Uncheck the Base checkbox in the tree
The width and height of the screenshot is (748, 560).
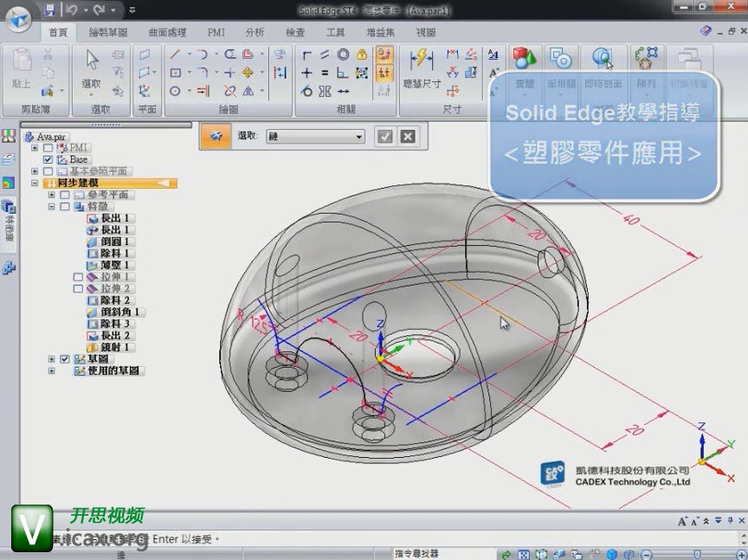[48, 159]
